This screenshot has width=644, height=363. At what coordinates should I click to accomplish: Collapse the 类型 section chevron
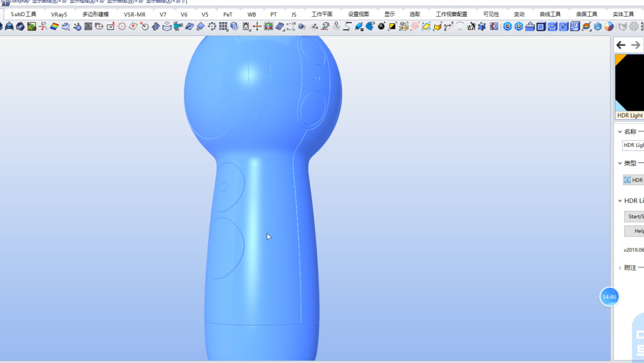click(x=620, y=163)
